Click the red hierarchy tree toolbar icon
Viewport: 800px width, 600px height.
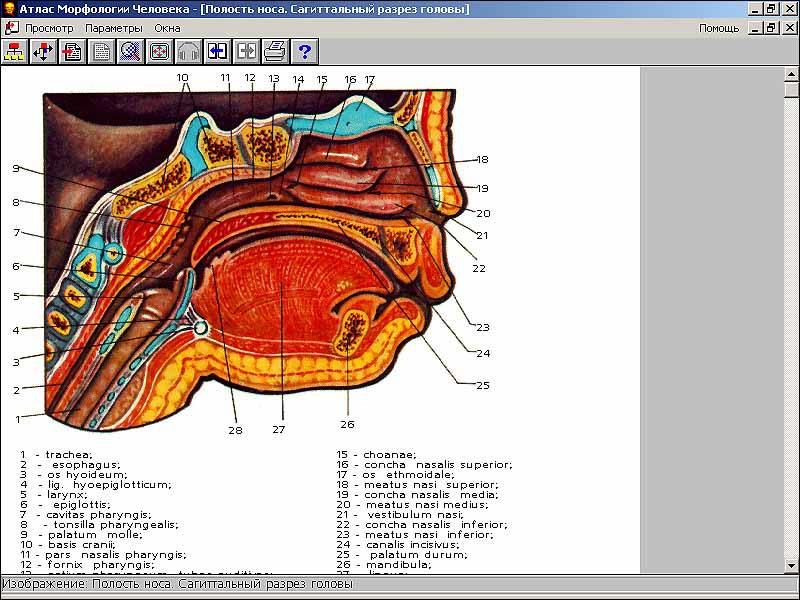[14, 51]
